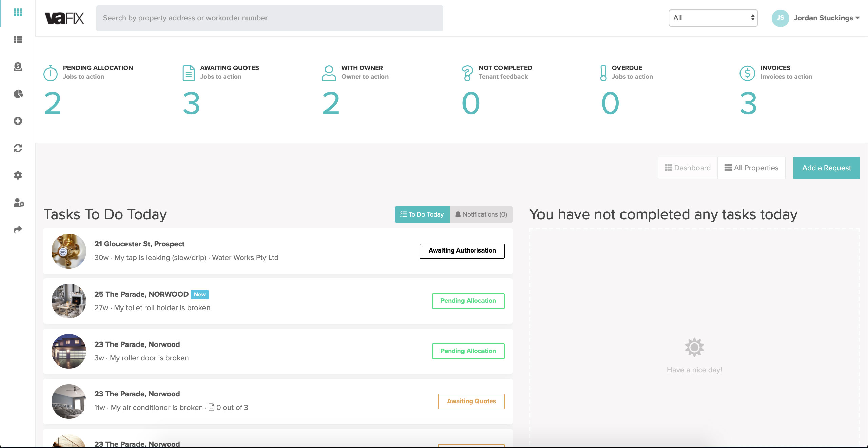Open the 25 The Parade, NORWOOD job
Viewport: 868px width, 448px height.
click(x=141, y=294)
